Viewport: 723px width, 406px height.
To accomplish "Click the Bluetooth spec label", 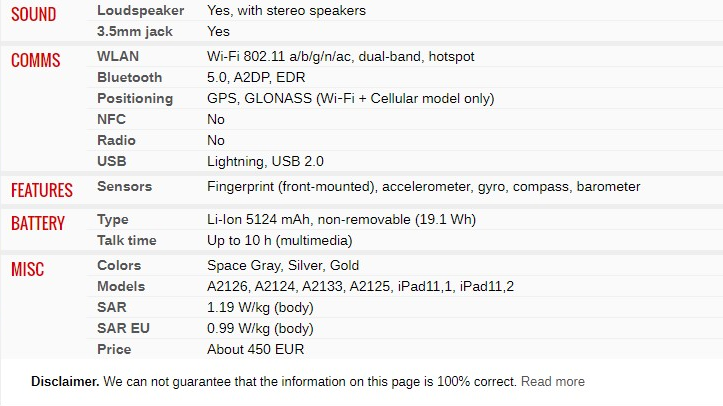I will point(130,77).
